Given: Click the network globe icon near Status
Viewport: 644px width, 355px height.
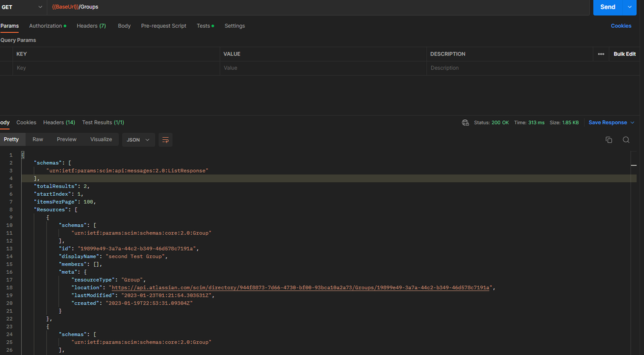Looking at the screenshot, I should 465,122.
